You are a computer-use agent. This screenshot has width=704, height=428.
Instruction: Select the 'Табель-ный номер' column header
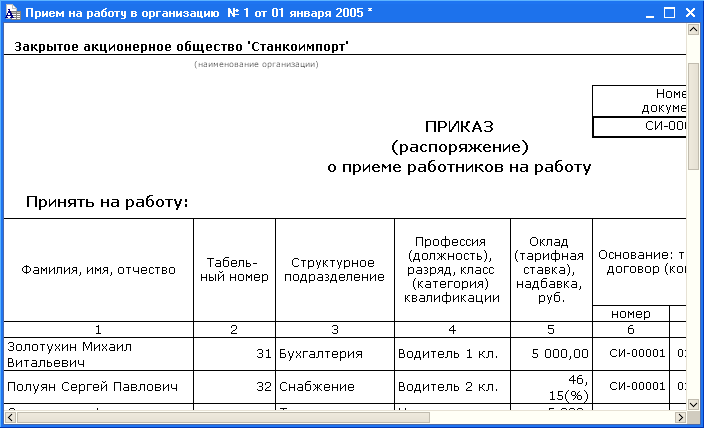tap(234, 270)
